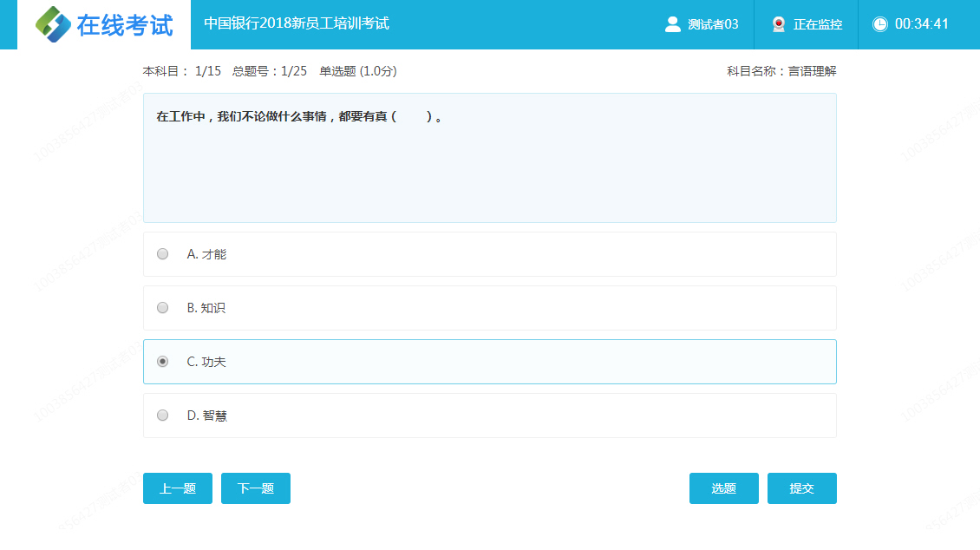Select the radio button for option C 功夫
980x550 pixels.
click(162, 362)
